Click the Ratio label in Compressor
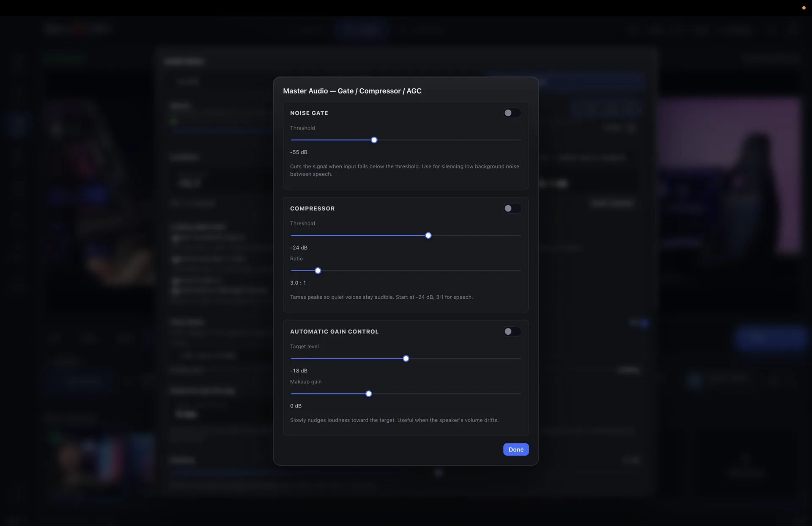Image resolution: width=812 pixels, height=526 pixels. (x=296, y=259)
